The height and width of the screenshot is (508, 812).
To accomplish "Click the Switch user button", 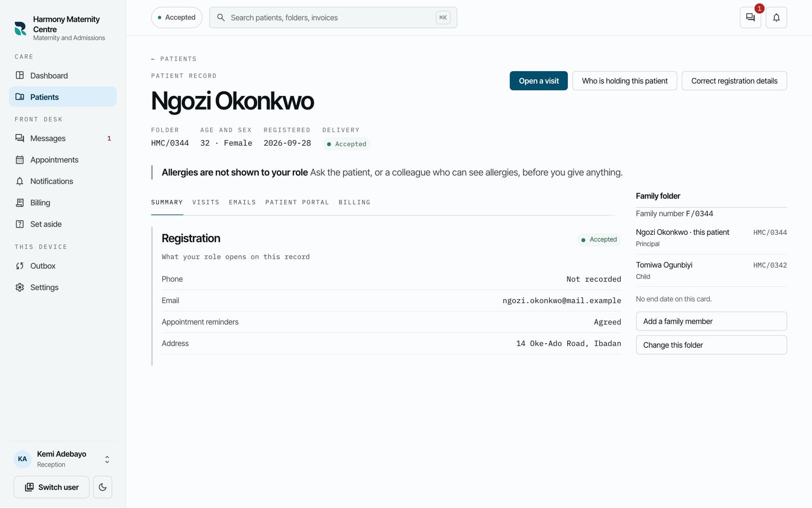I will [51, 487].
